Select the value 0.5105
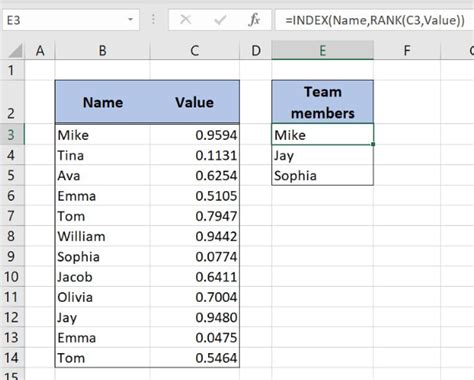The height and width of the screenshot is (380, 474). pos(195,196)
